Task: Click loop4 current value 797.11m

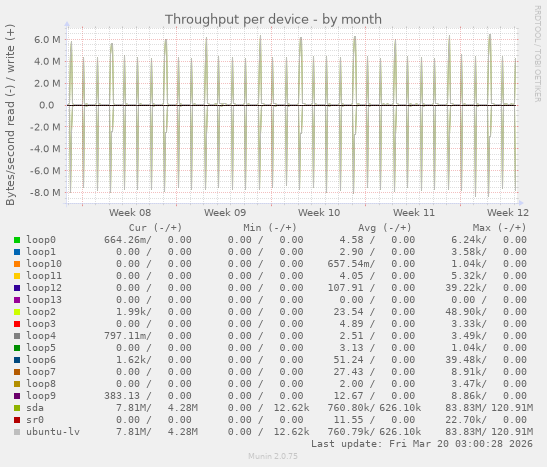Action: coord(127,336)
